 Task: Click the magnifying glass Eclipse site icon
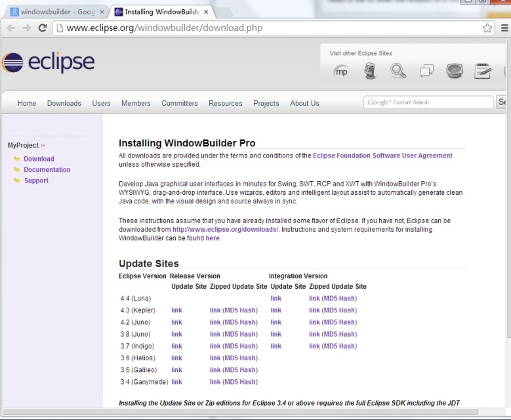(398, 71)
